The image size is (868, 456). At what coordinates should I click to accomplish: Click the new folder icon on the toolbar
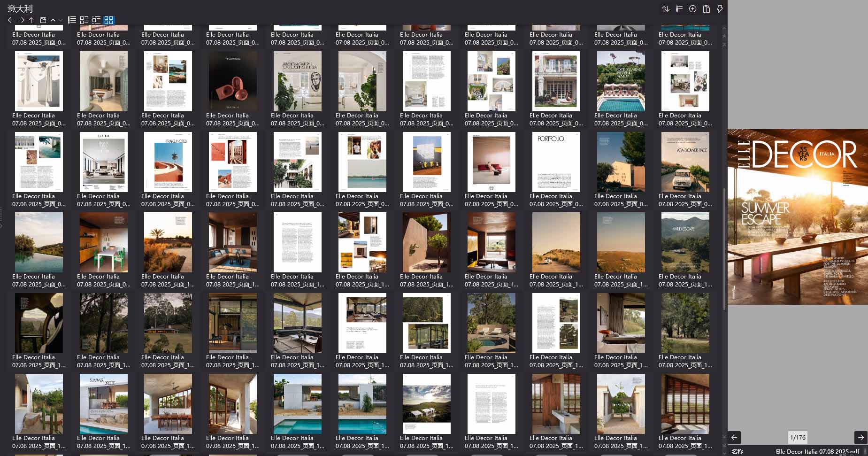coord(42,20)
